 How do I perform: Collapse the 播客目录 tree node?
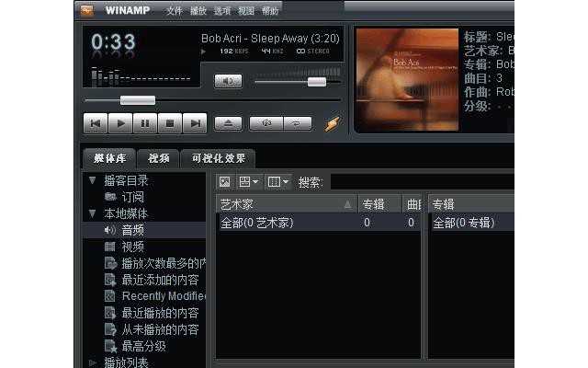[93, 180]
